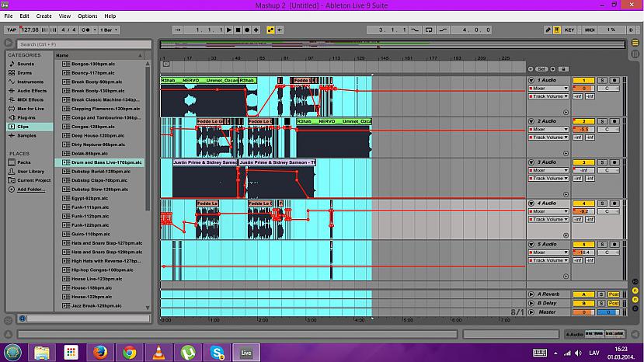This screenshot has height=362, width=644.
Task: Stop playback with the Stop button
Action: tap(238, 30)
